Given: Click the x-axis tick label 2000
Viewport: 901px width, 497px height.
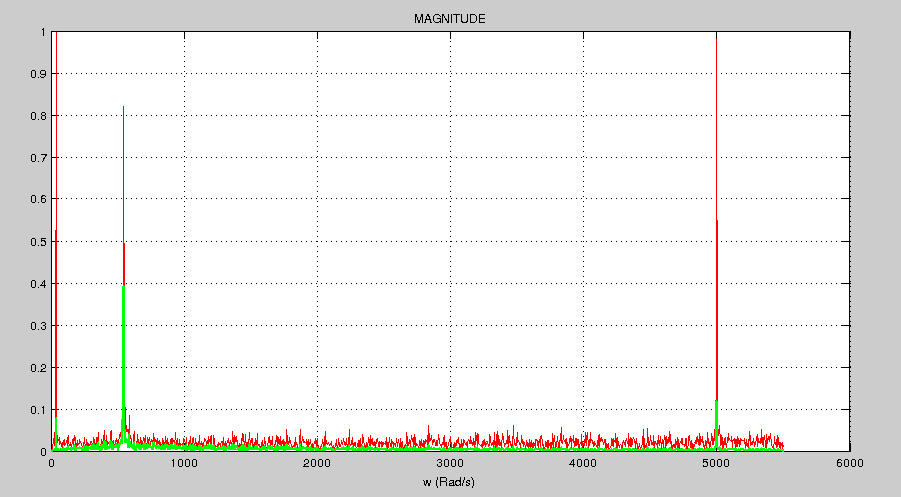Looking at the screenshot, I should (x=317, y=463).
